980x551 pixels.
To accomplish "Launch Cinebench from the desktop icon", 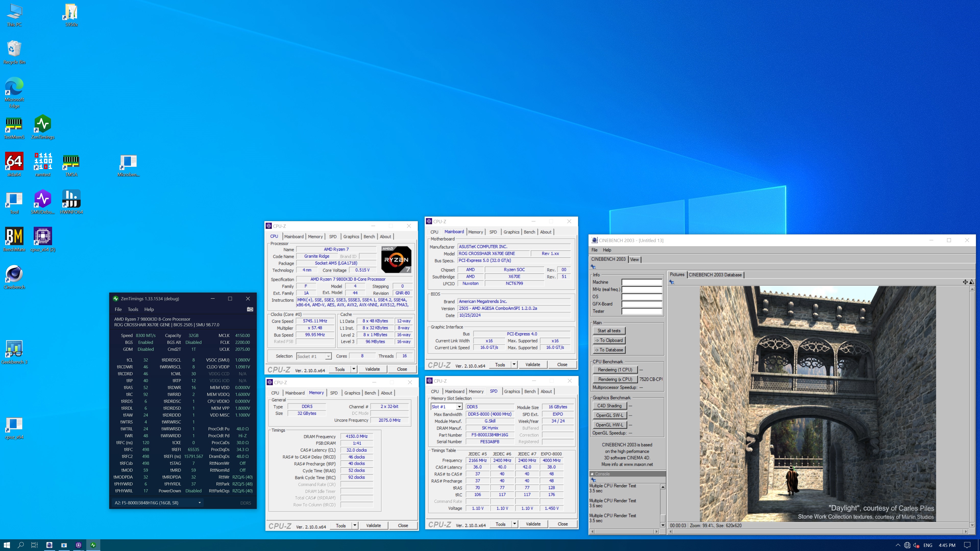I will [x=14, y=277].
